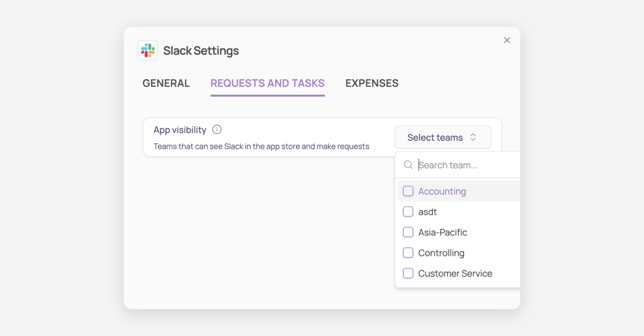Click the App visibility info icon
644x336 pixels.
(x=217, y=130)
